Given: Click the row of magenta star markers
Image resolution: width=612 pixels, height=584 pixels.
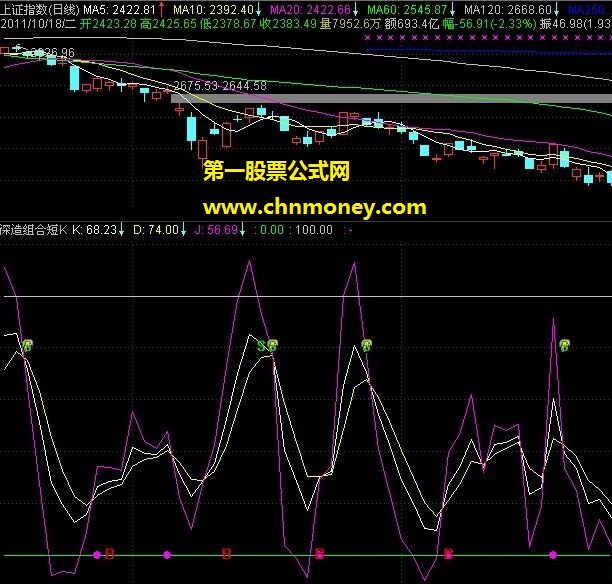Looking at the screenshot, I should (488, 38).
